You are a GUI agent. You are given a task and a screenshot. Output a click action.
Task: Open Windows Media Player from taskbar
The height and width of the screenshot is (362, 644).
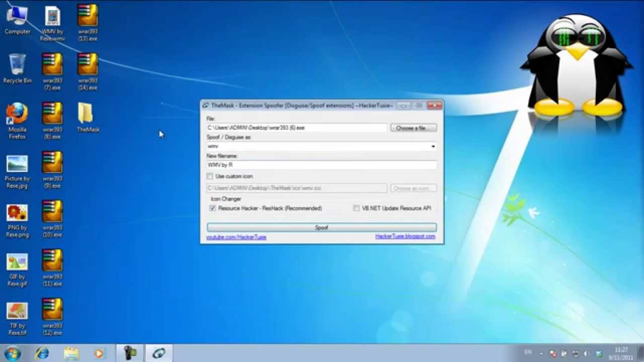pyautogui.click(x=99, y=353)
